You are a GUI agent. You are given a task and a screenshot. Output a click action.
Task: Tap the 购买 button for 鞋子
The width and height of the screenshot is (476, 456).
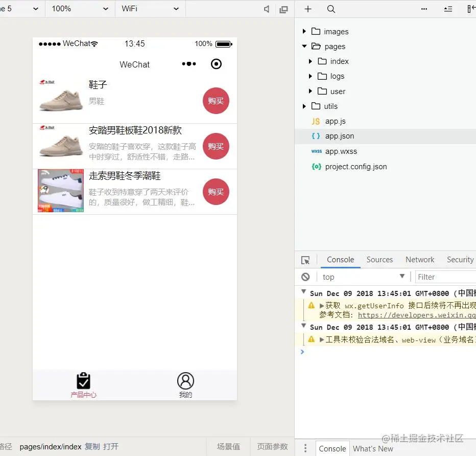[216, 101]
